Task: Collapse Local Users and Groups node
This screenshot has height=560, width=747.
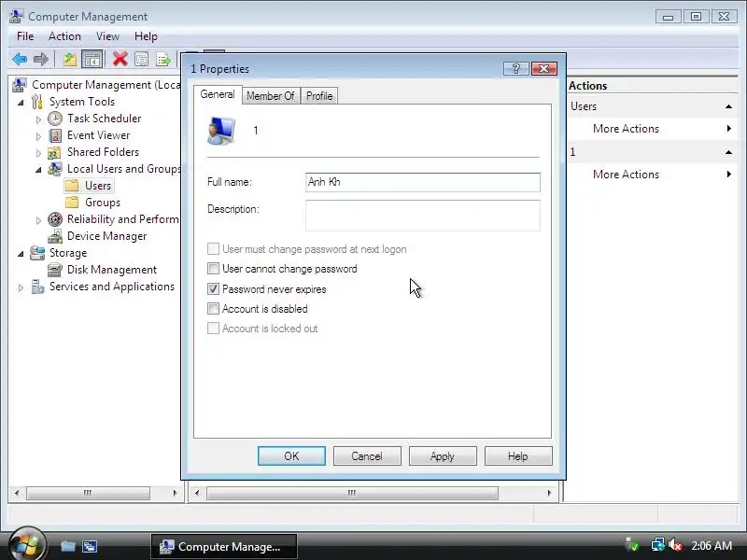Action: pos(38,170)
